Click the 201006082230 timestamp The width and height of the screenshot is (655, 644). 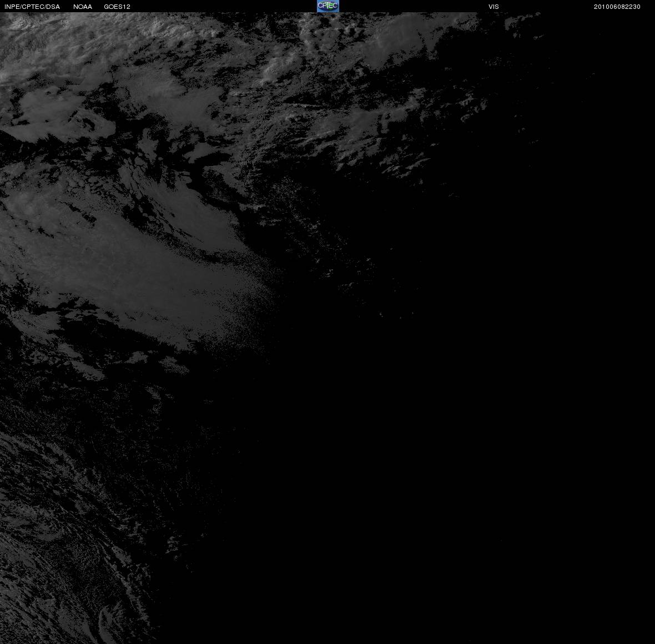pos(617,7)
